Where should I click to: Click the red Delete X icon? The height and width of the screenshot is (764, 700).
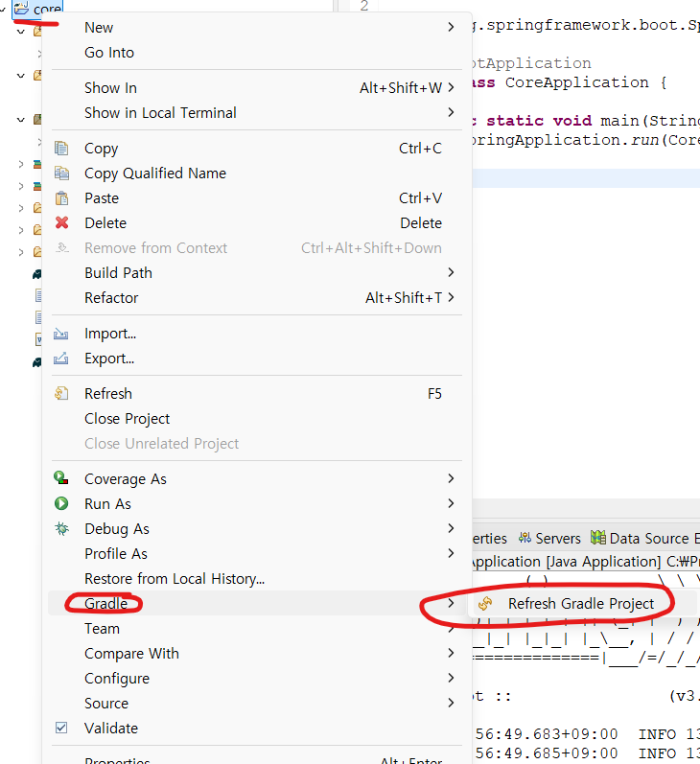coord(61,222)
